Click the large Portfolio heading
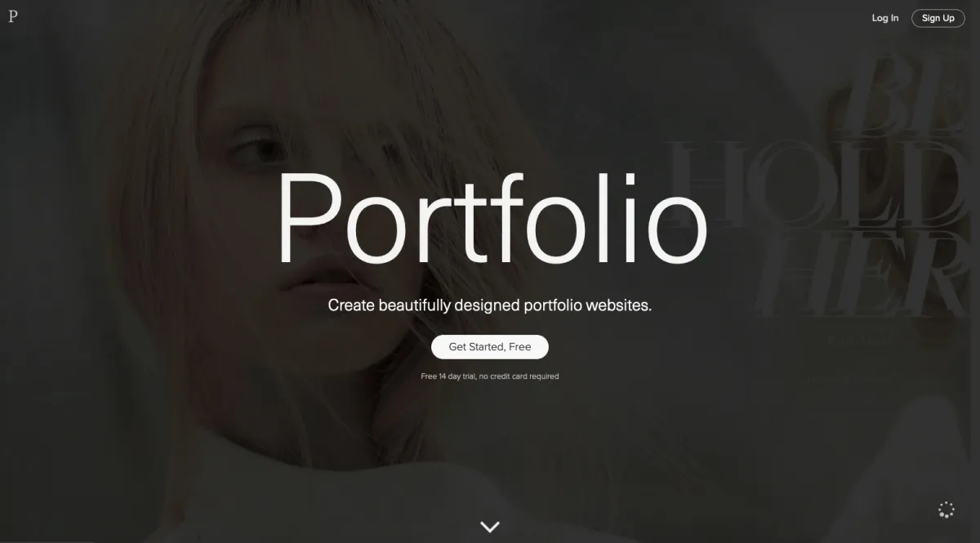 click(492, 218)
